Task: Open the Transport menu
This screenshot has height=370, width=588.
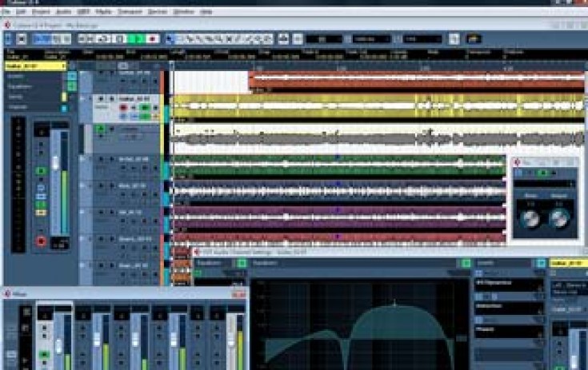Action: (130, 12)
